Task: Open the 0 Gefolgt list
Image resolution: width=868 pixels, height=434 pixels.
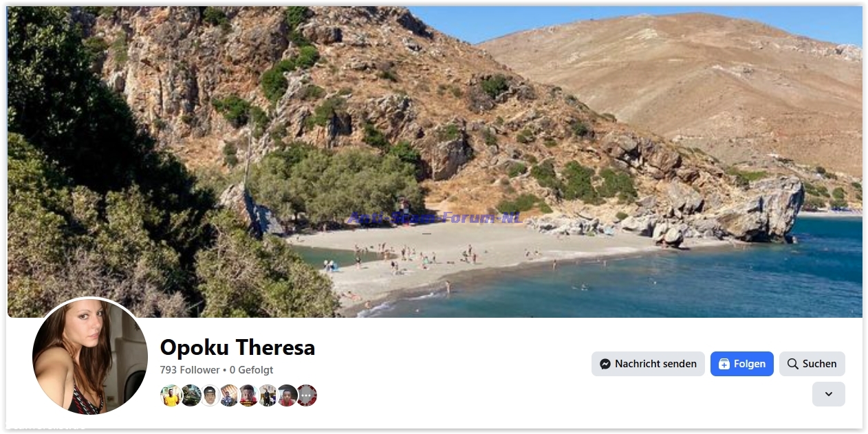Action: click(x=251, y=370)
